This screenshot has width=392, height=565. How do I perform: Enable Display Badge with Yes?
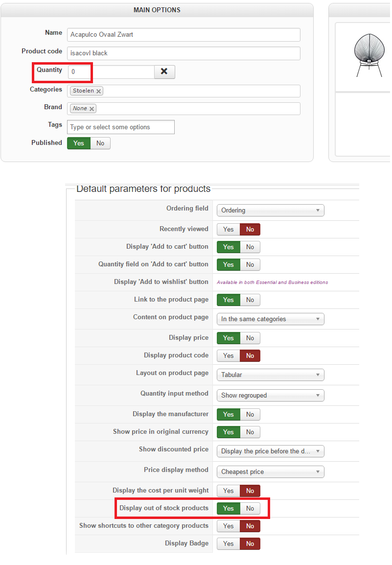[229, 543]
